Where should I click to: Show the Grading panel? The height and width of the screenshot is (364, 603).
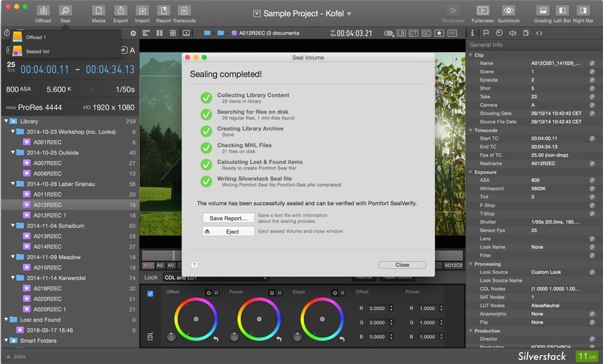(x=543, y=14)
